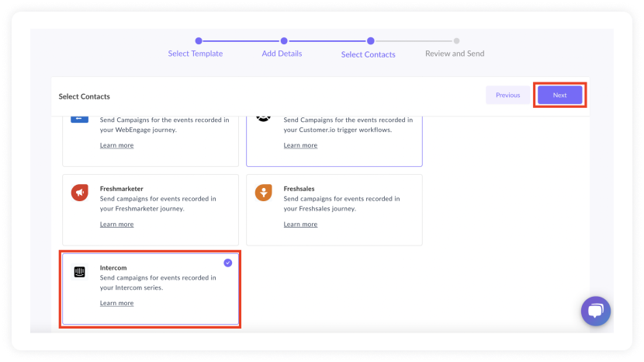Go to the Select Template step
The width and height of the screenshot is (644, 362).
point(196,54)
